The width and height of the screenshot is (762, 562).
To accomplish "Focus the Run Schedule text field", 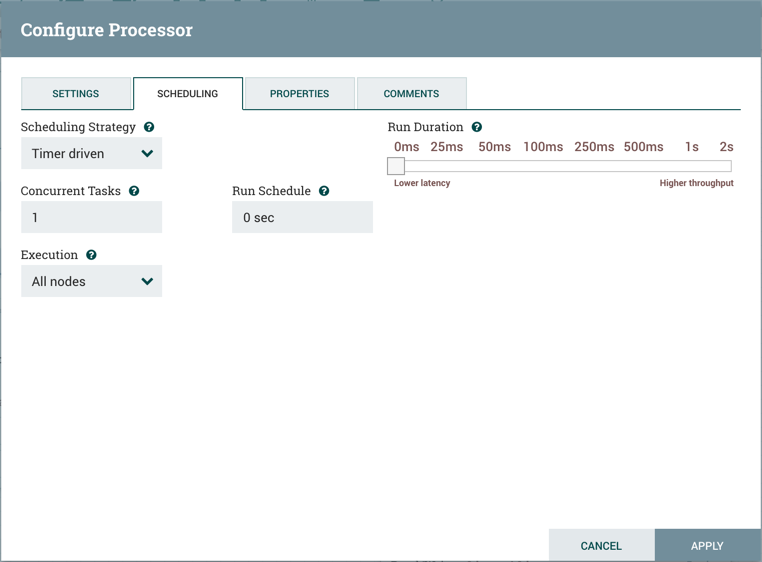I will 302,218.
